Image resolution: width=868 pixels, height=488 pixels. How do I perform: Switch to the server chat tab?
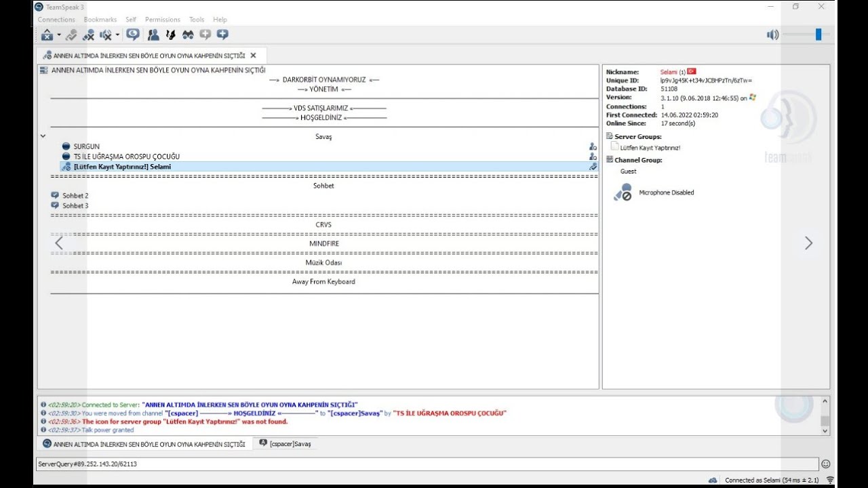144,444
